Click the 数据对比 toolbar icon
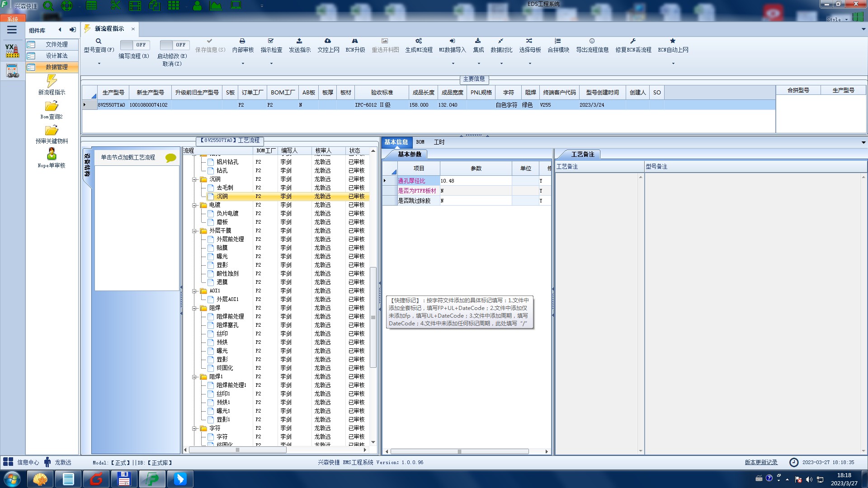 501,41
